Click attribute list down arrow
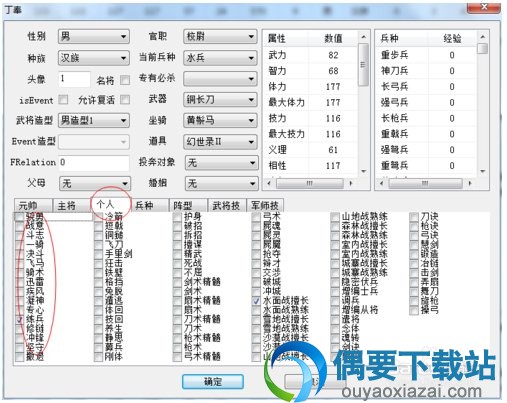The height and width of the screenshot is (403, 507). click(364, 171)
